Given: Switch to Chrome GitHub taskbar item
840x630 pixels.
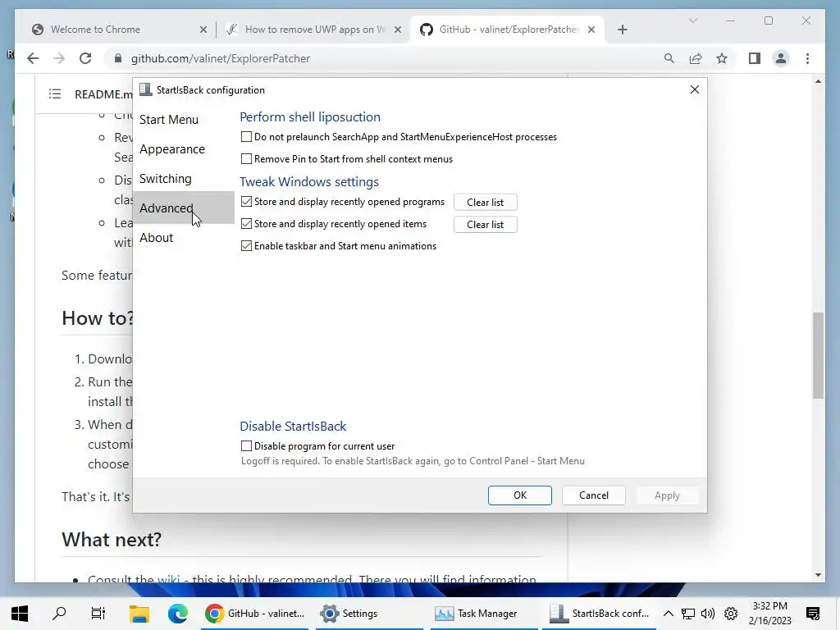Looking at the screenshot, I should [x=255, y=614].
